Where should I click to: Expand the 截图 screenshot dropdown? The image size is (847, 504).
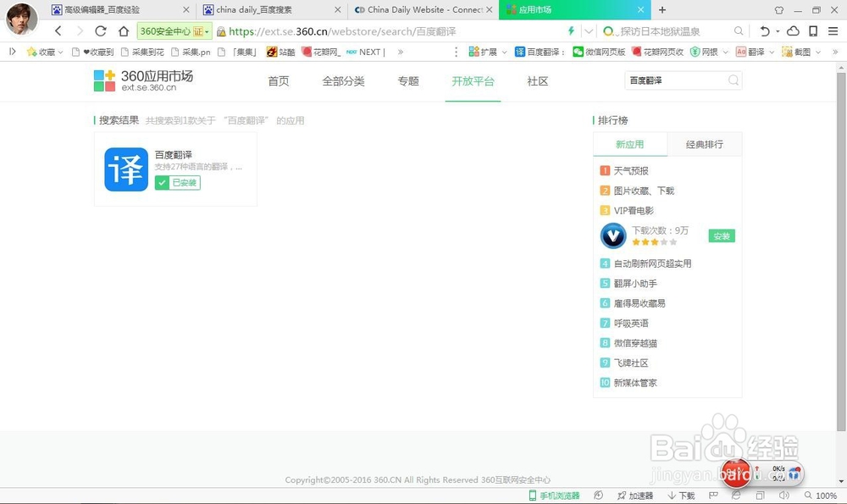click(x=818, y=53)
